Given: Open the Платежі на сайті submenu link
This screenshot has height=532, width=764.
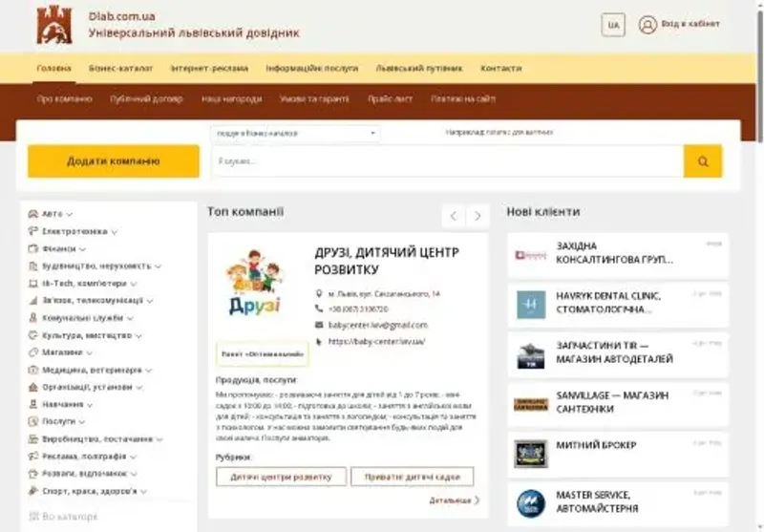Looking at the screenshot, I should click(463, 99).
